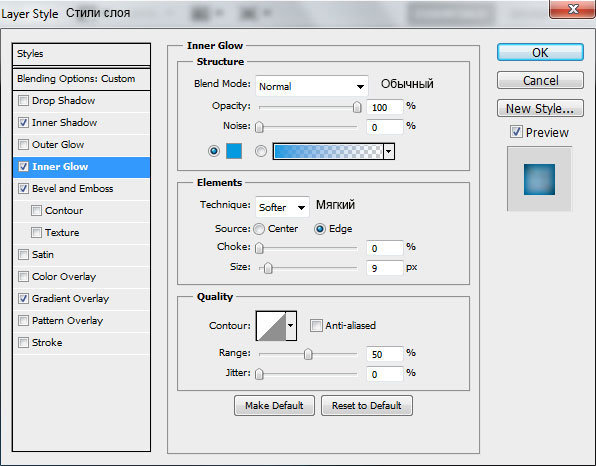
Task: Close the Layer Style dialog
Action: (572, 8)
